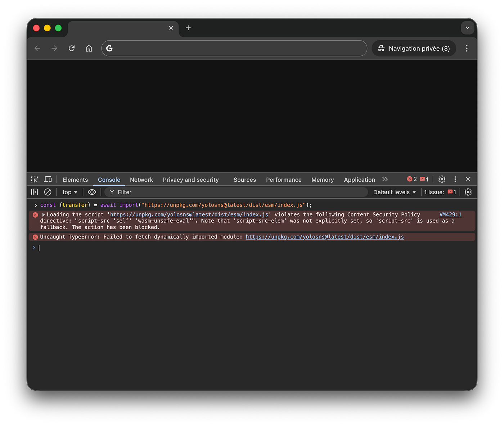Open the VM429:1 source location link

[450, 214]
